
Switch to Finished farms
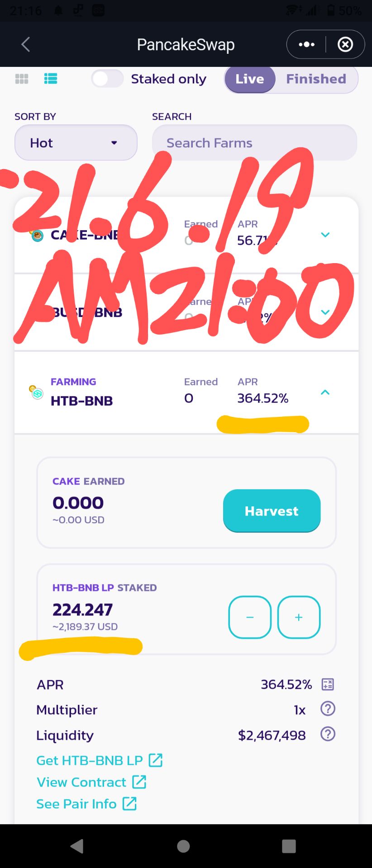pos(316,79)
